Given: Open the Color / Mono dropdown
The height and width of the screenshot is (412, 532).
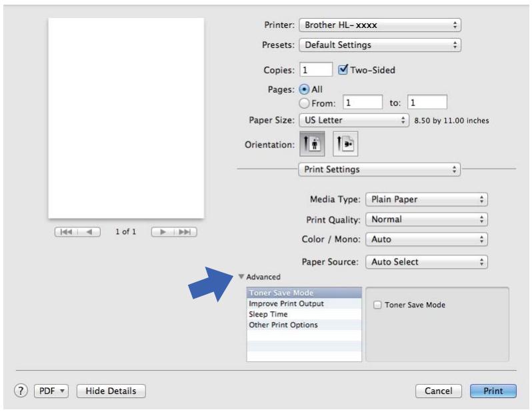Looking at the screenshot, I should click(427, 239).
